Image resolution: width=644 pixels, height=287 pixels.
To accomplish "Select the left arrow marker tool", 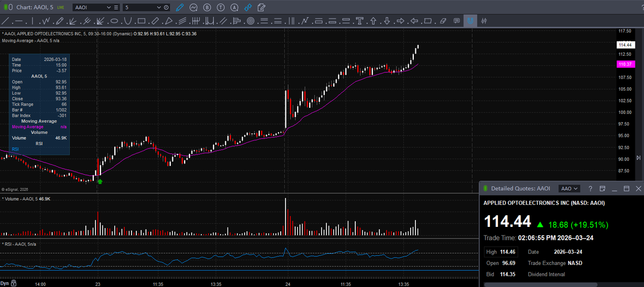I will click(414, 21).
